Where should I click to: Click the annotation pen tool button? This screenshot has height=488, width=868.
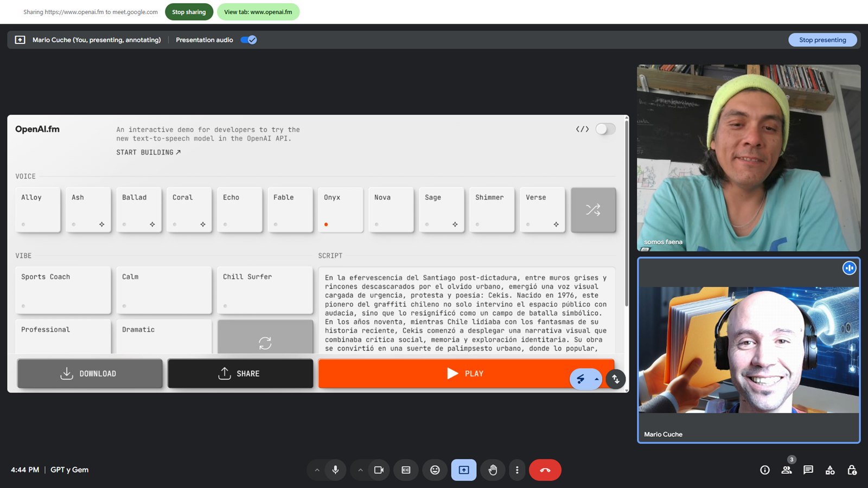580,379
